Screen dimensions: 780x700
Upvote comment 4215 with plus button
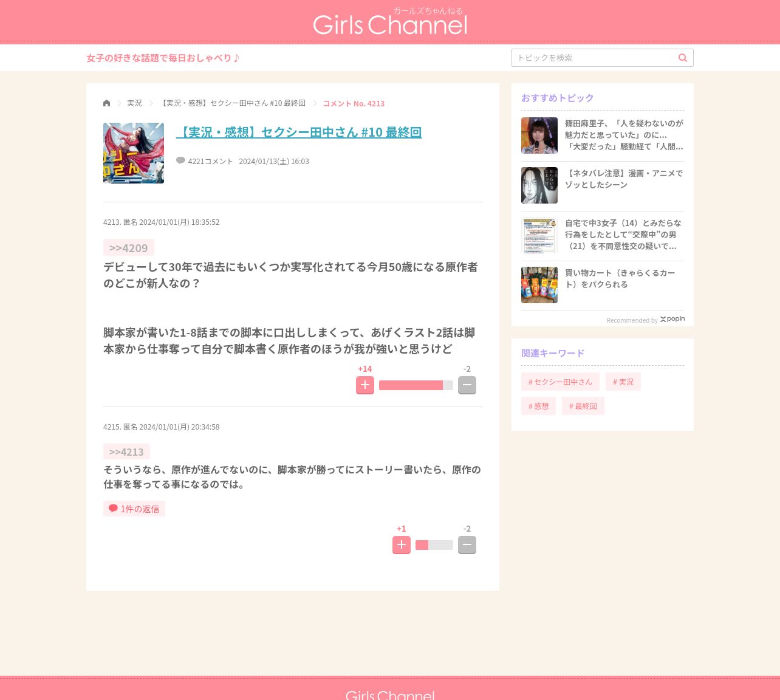(x=402, y=544)
